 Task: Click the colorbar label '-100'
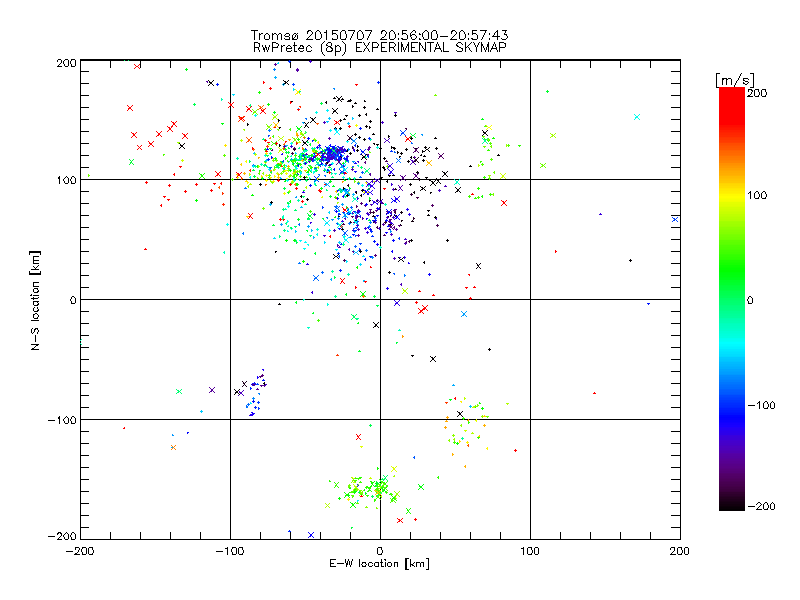click(761, 406)
